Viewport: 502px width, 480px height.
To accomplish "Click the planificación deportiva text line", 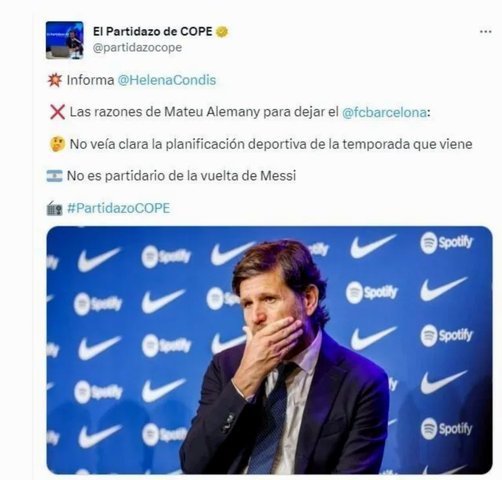I will [x=261, y=144].
